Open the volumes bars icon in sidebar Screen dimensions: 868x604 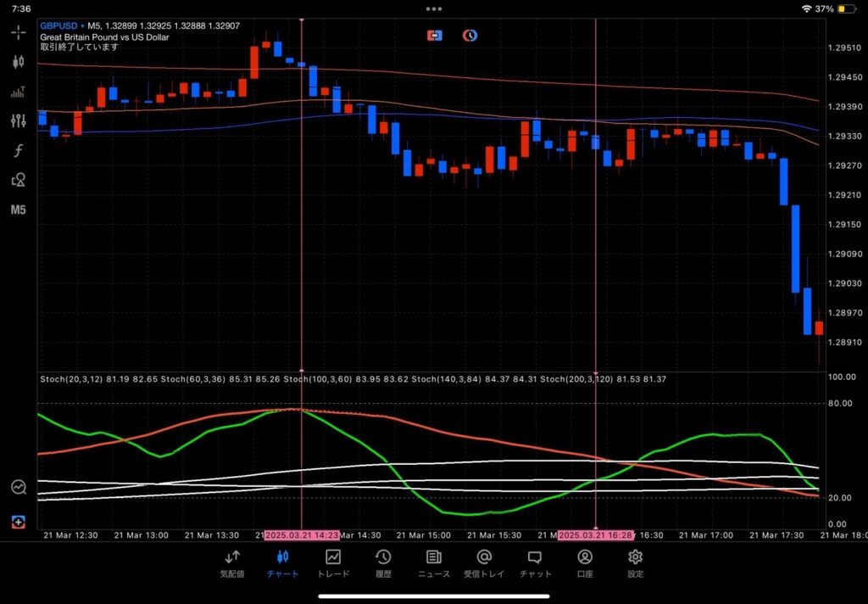19,92
